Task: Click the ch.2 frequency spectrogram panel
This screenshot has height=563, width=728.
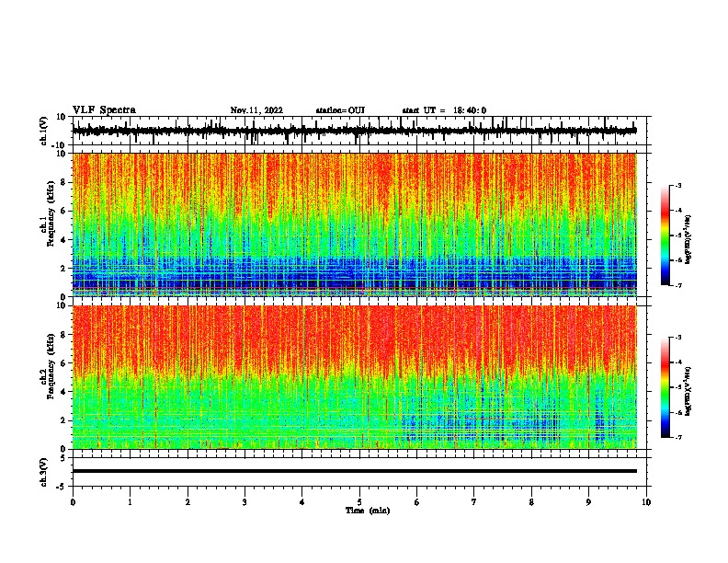Action: point(354,377)
